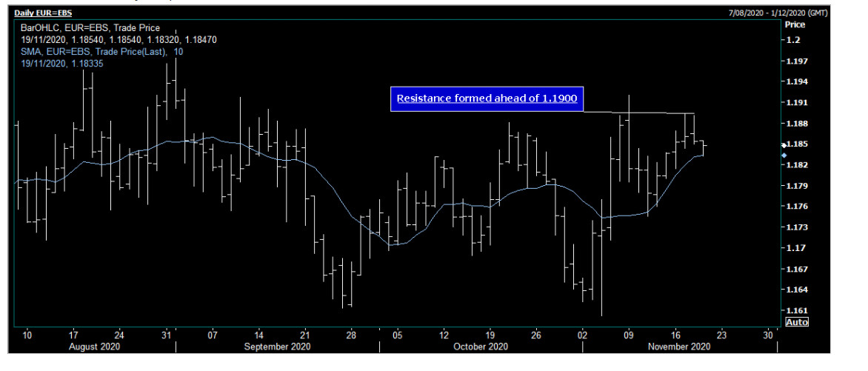Click the 1.167 price axis label
The image size is (868, 371).
pos(797,269)
